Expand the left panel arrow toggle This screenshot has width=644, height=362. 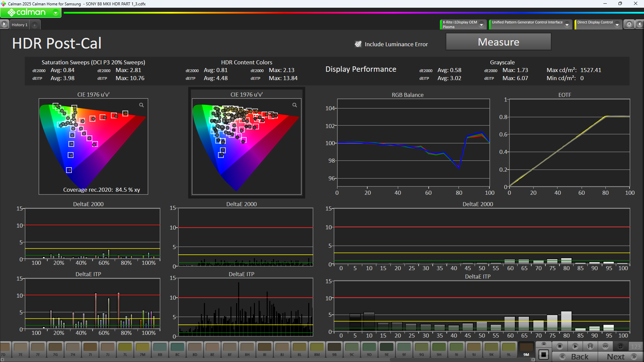4,24
